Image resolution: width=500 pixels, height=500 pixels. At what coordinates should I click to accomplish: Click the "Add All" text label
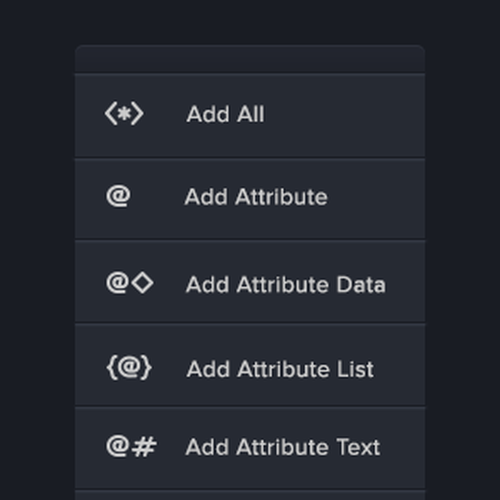coord(225,114)
